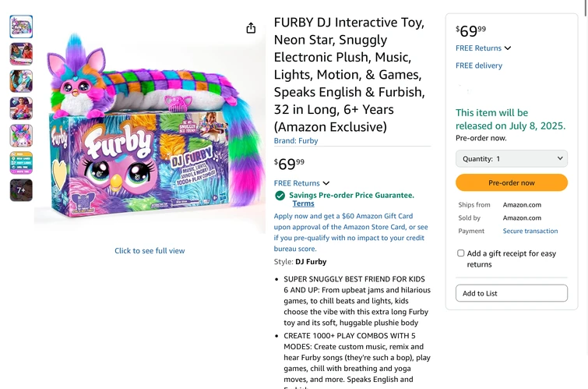This screenshot has height=389, width=588.
Task: Click the Secure transaction link
Action: (x=530, y=231)
